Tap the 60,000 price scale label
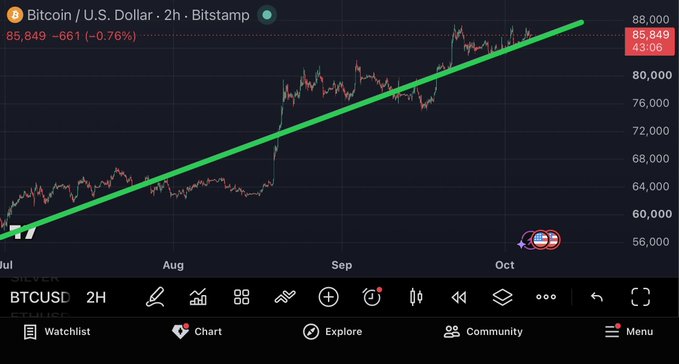Screen dimensions: 679x364 [x=652, y=214]
